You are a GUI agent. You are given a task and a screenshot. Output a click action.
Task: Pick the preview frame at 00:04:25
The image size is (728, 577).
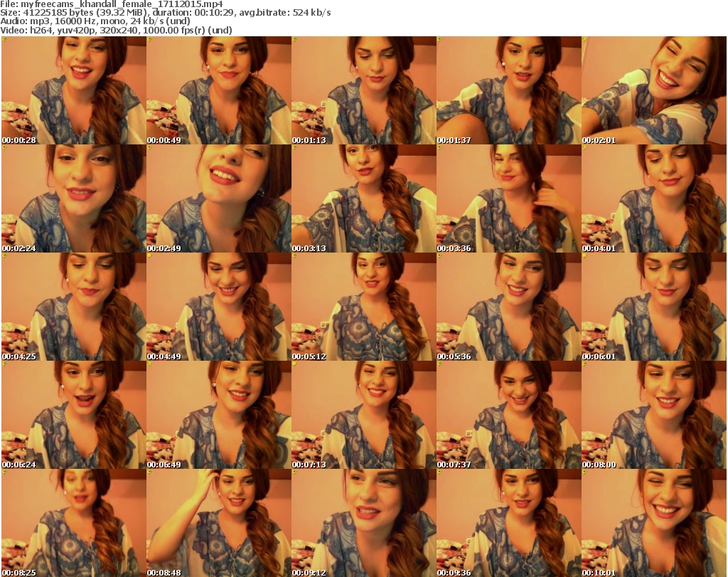coord(74,307)
